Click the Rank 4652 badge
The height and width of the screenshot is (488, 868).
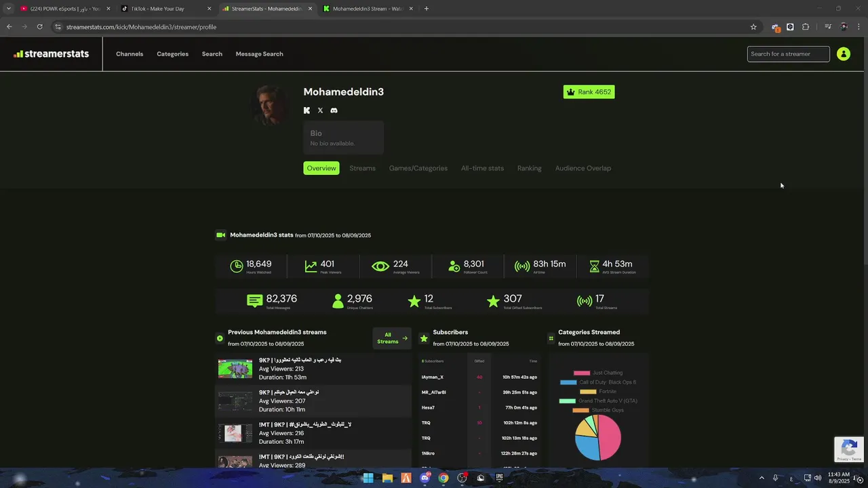[589, 92]
